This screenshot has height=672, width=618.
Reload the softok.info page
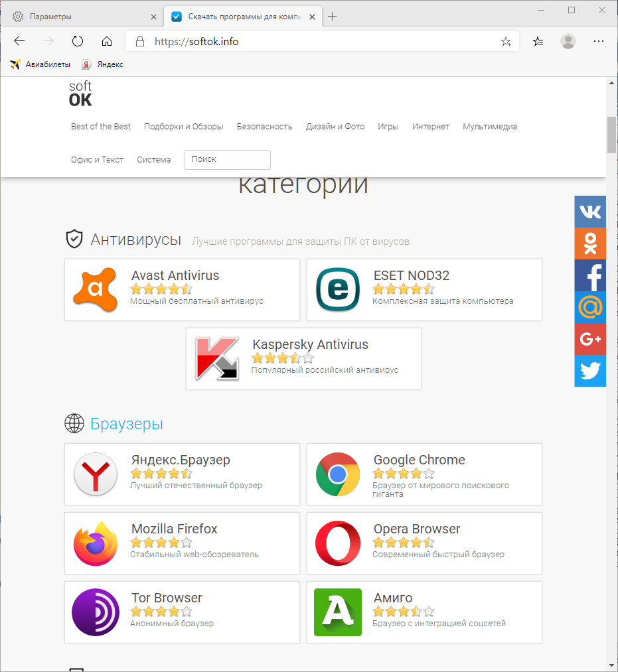pos(78,41)
